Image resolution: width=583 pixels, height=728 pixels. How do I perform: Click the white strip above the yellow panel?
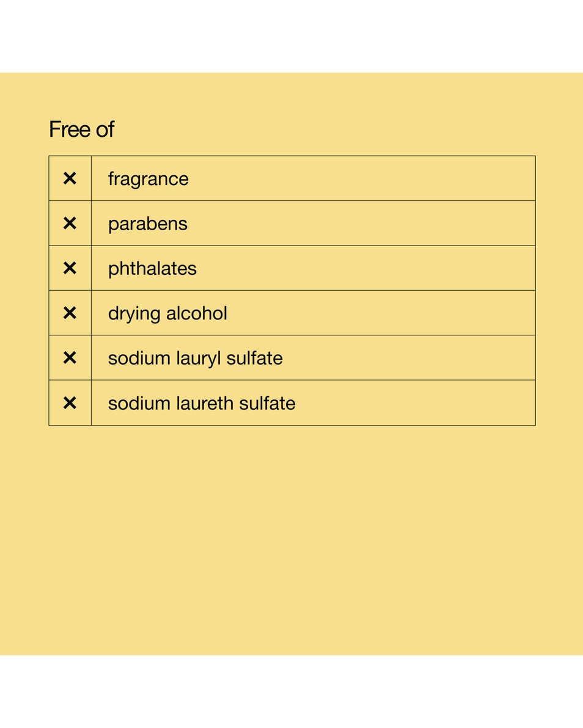coord(291,37)
